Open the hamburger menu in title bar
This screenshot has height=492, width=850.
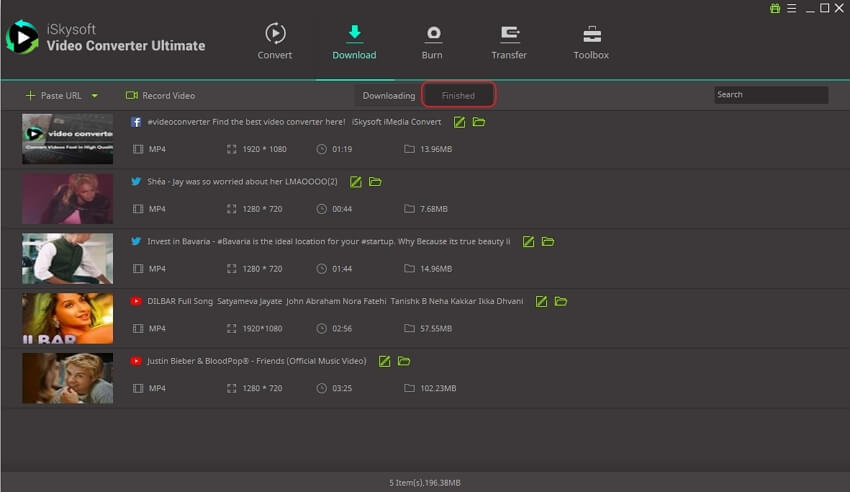coord(791,8)
